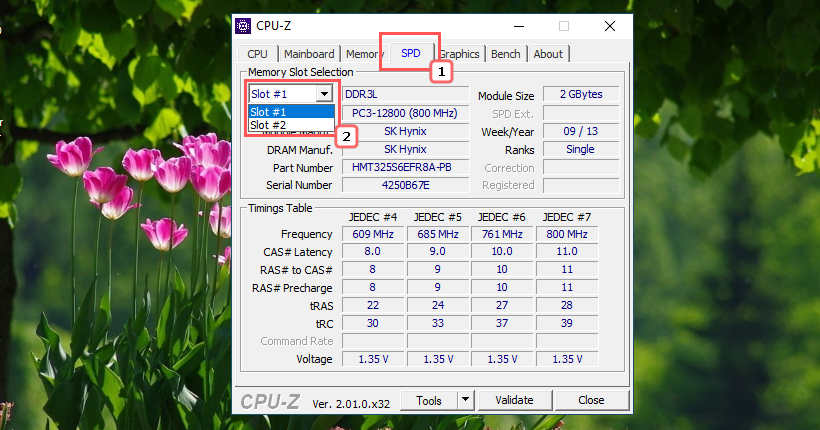Viewport: 820px width, 430px height.
Task: Click the empty SPD Ext. field
Action: click(x=581, y=113)
